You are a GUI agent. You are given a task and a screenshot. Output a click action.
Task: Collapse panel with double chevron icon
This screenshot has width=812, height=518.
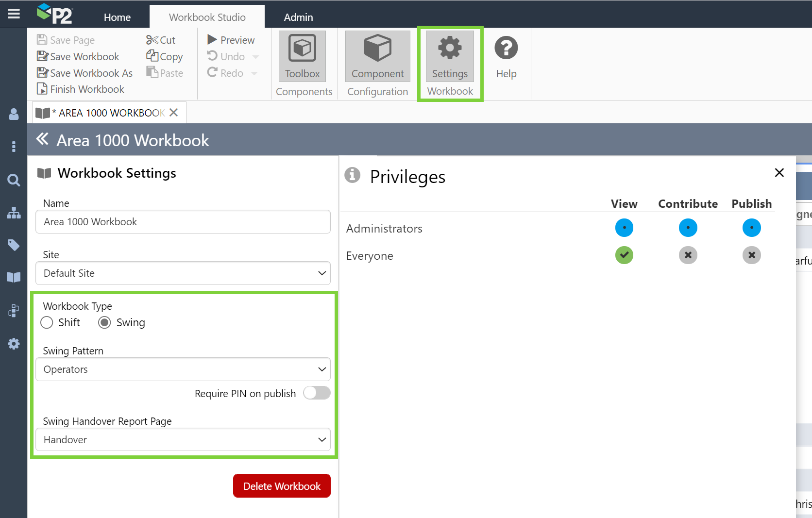[43, 139]
